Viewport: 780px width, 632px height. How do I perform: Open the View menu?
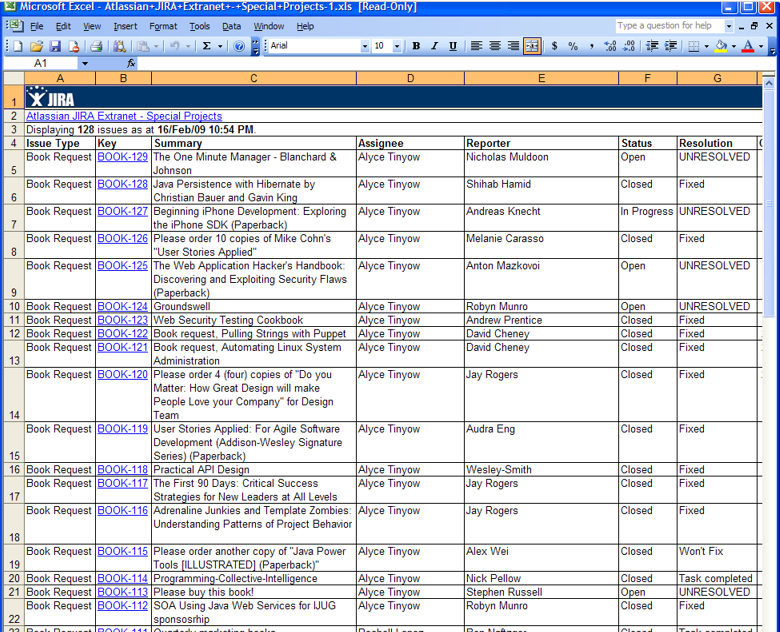[x=92, y=26]
